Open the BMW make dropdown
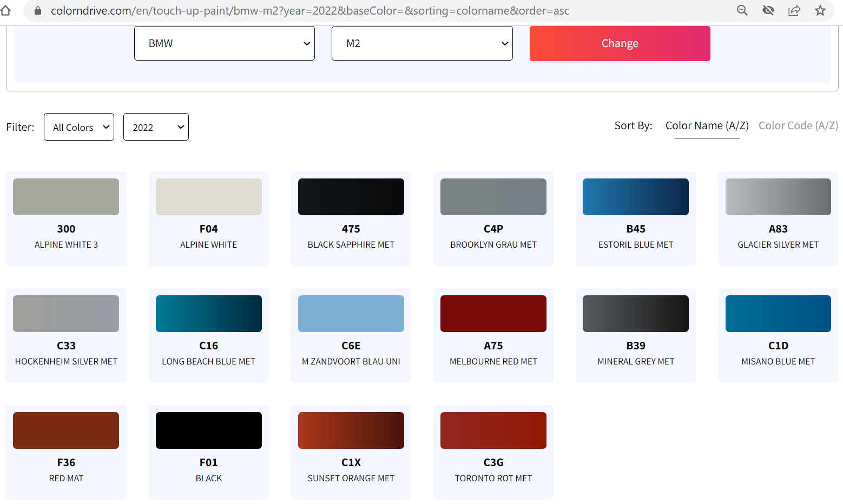The width and height of the screenshot is (843, 504). coord(225,43)
